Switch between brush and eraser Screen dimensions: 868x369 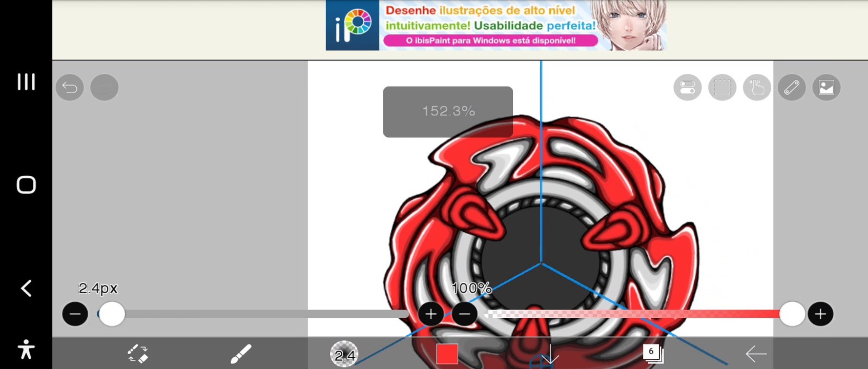coord(138,354)
